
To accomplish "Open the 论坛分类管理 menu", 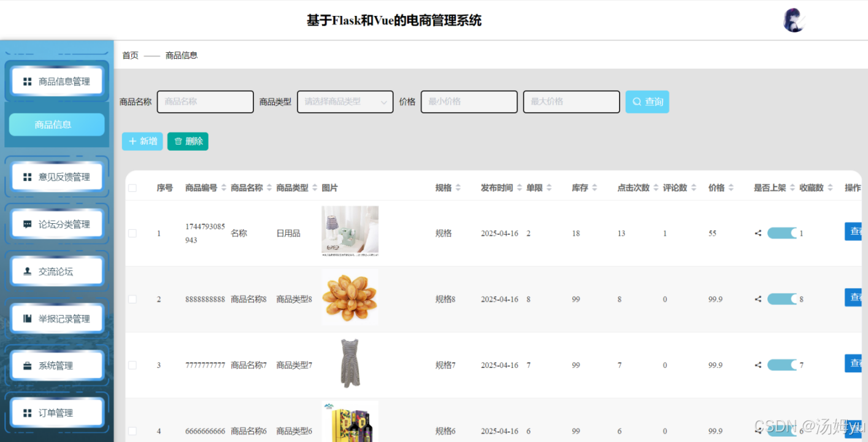I will (57, 224).
